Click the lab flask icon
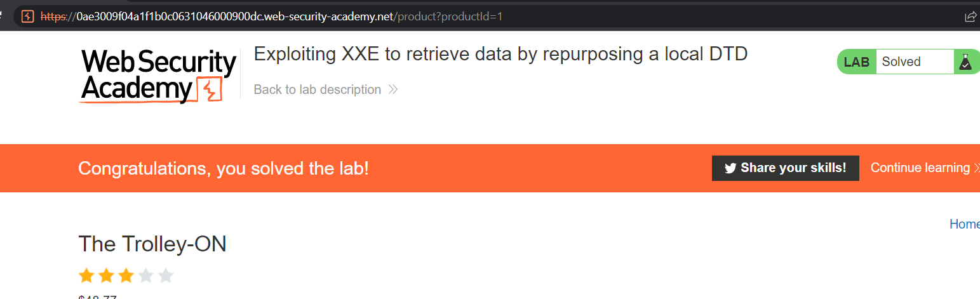 (x=965, y=62)
